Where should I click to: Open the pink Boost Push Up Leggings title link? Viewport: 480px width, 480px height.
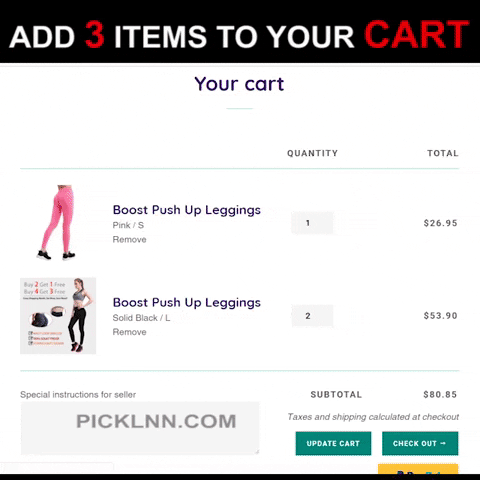187,210
